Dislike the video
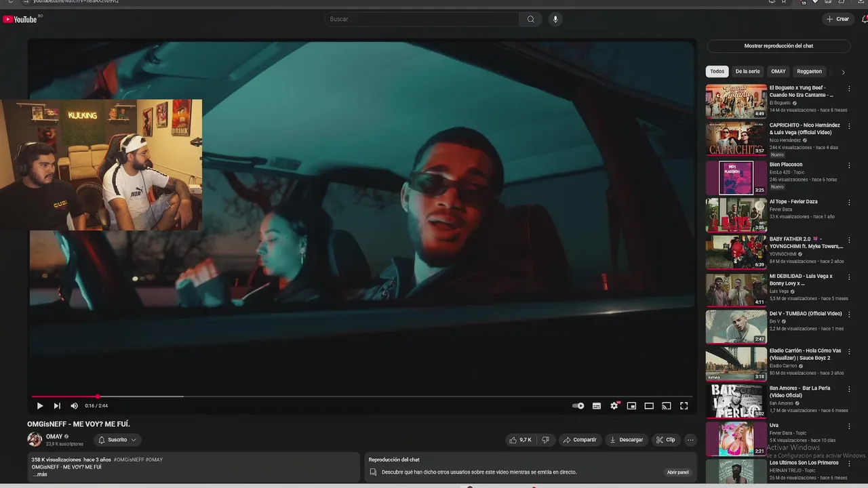 click(x=545, y=440)
